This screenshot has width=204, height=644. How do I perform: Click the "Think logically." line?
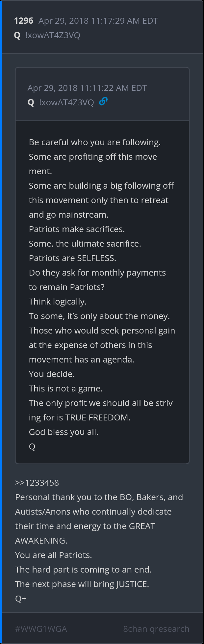click(x=58, y=302)
